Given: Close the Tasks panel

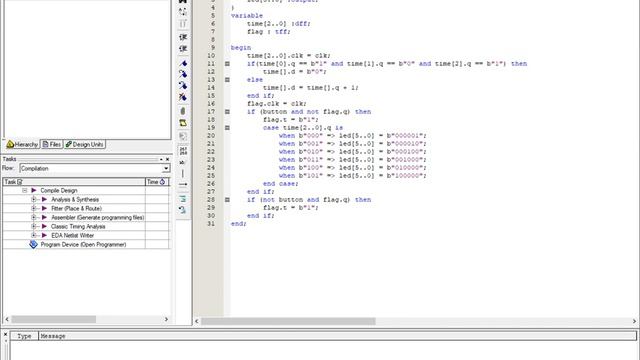Looking at the screenshot, I should pyautogui.click(x=167, y=159).
